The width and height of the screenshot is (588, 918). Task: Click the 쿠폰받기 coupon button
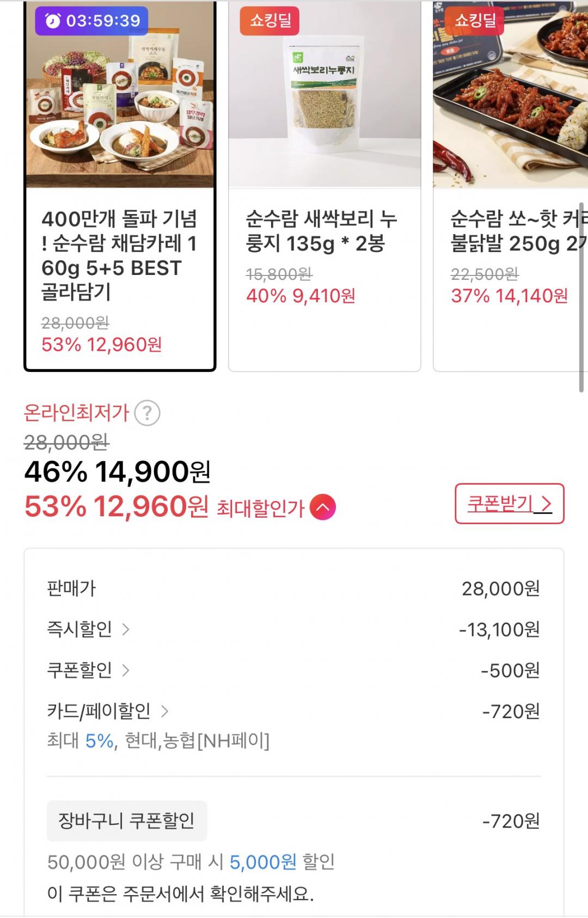click(509, 504)
